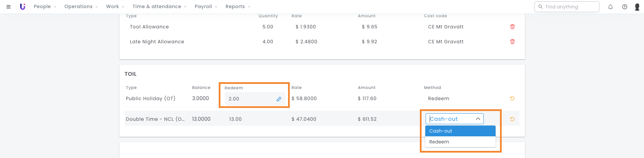Expand the People menu
This screenshot has width=644, height=158.
click(x=45, y=6)
